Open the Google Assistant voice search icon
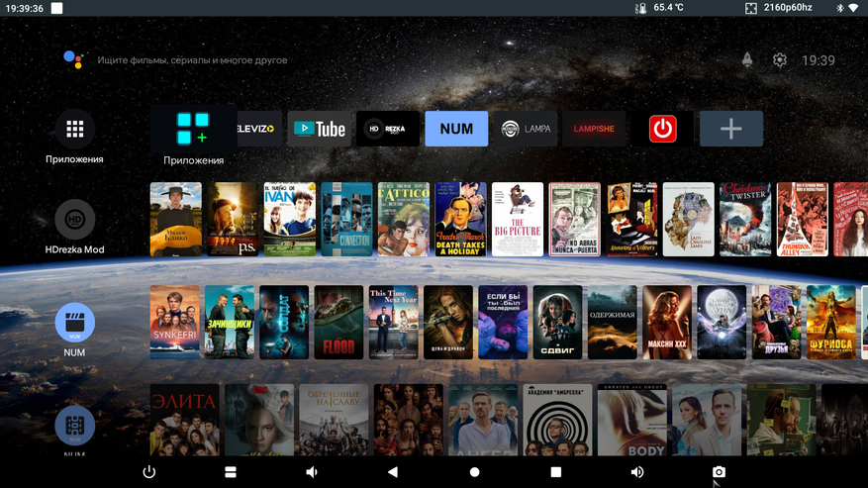 73,59
